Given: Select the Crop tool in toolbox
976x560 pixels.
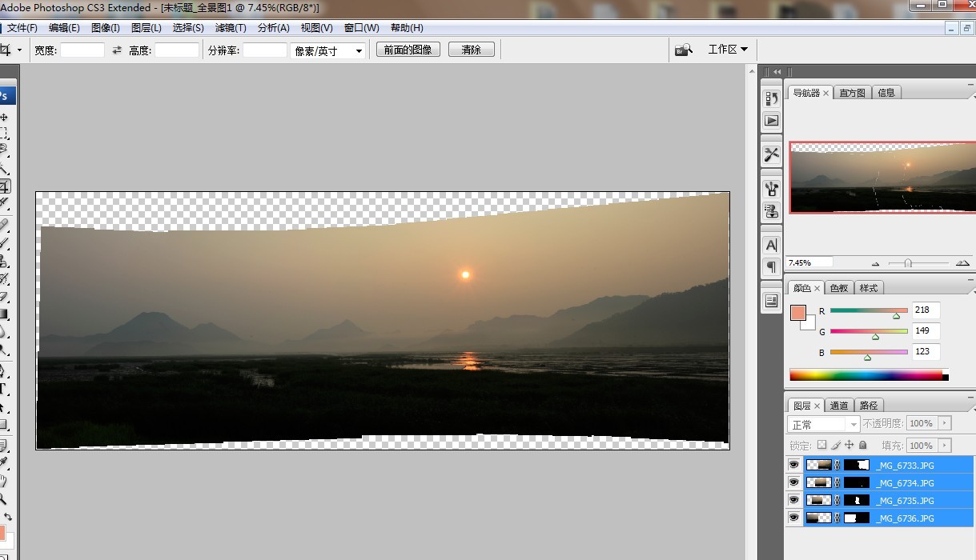Looking at the screenshot, I should pyautogui.click(x=4, y=186).
